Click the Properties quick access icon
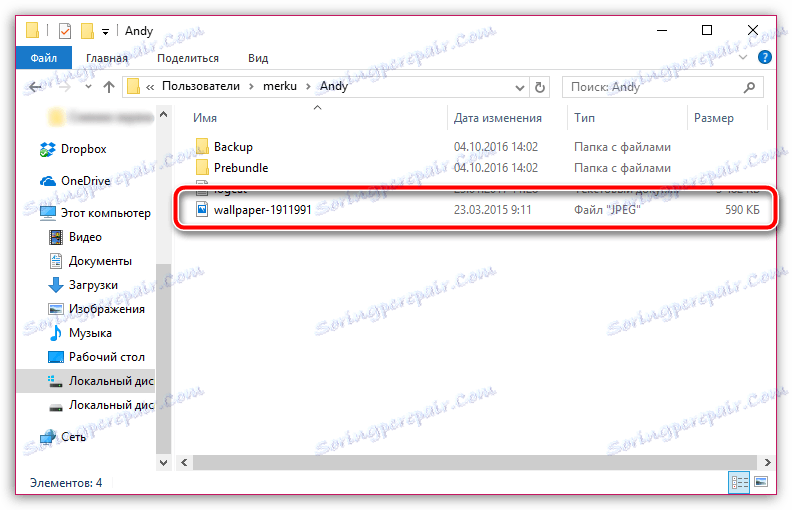 65,31
